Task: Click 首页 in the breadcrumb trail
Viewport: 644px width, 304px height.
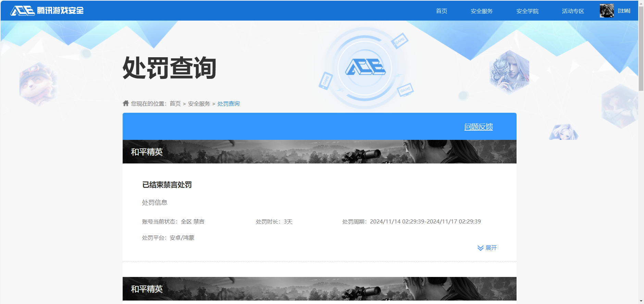Action: click(x=175, y=104)
